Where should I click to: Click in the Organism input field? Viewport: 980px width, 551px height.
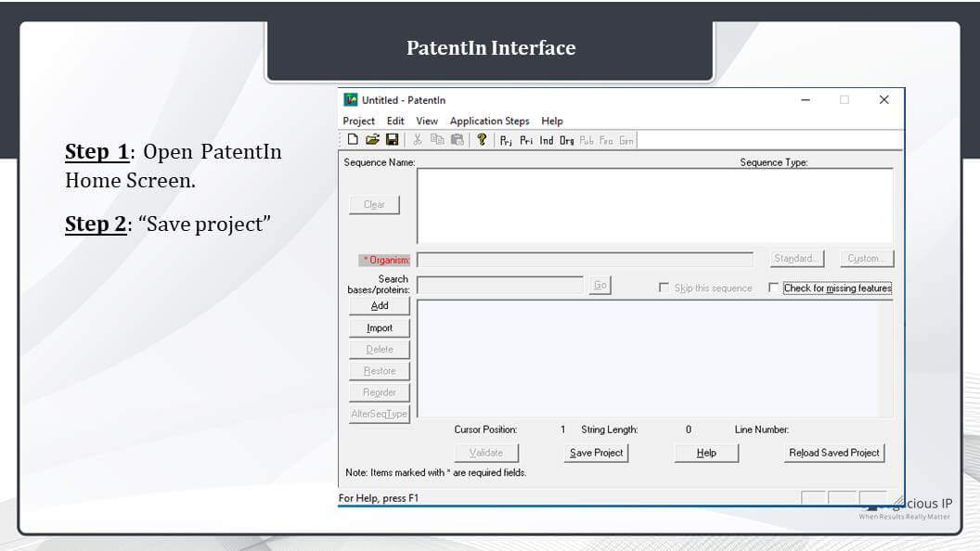(x=585, y=259)
